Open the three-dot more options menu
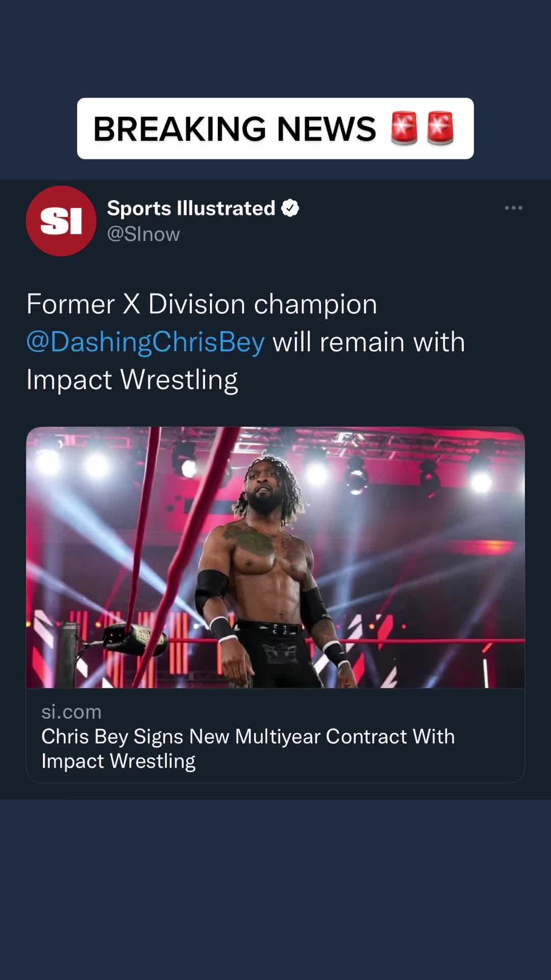This screenshot has width=551, height=980. 513,208
